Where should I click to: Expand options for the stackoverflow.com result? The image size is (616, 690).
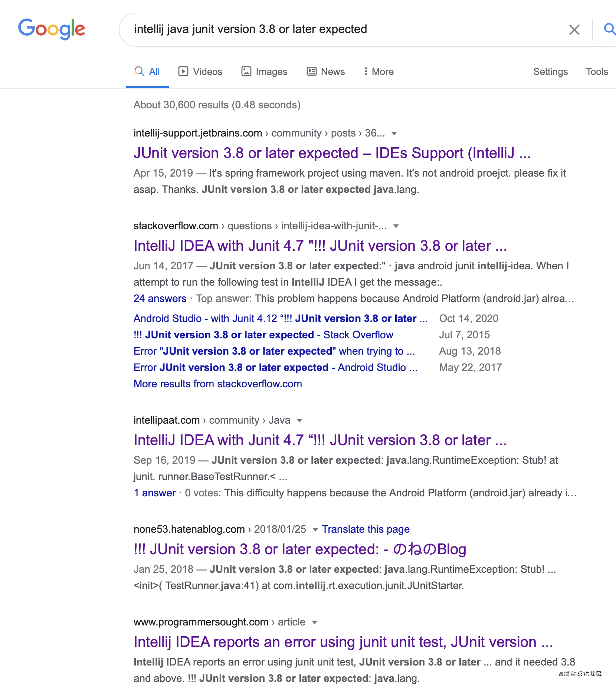click(397, 226)
